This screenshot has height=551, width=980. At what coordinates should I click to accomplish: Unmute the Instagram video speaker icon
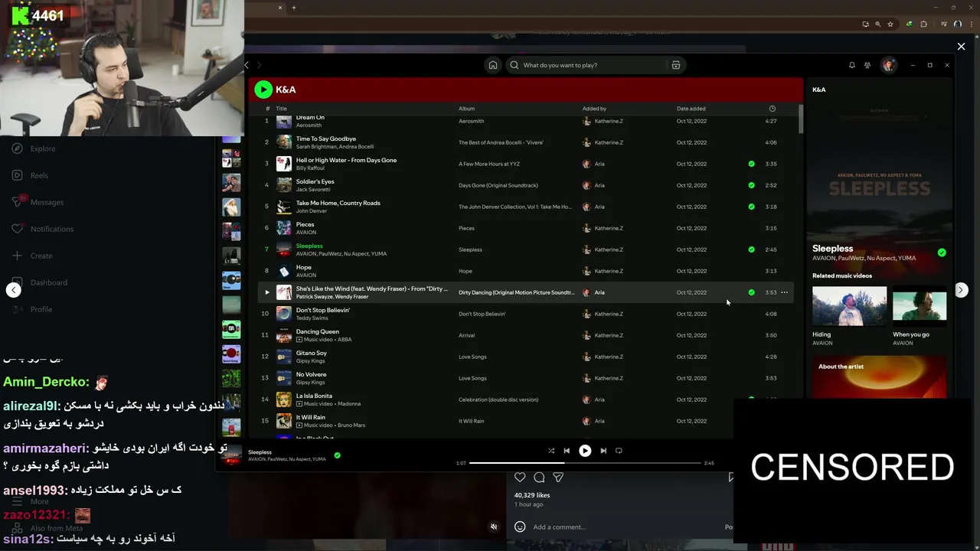pos(494,527)
